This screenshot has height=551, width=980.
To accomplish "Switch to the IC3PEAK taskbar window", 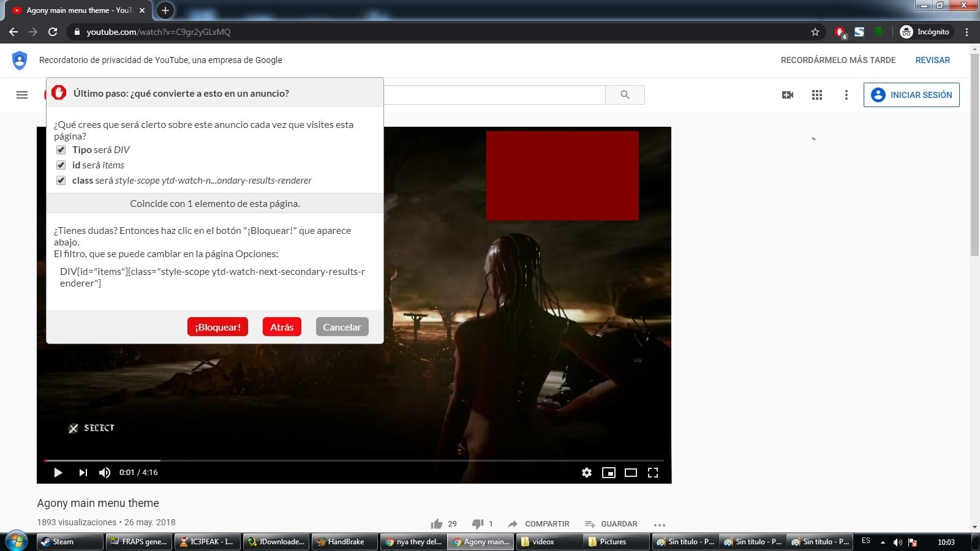I will (x=206, y=542).
